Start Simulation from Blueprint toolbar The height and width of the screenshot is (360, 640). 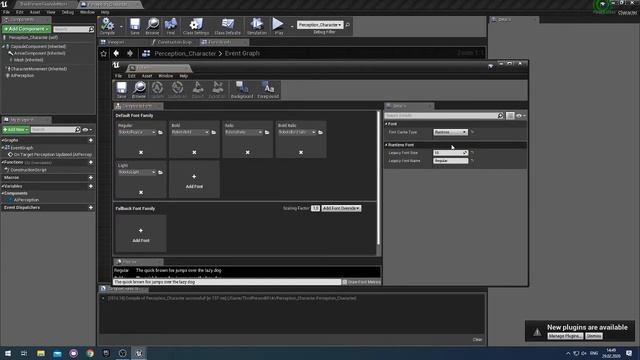tap(257, 26)
